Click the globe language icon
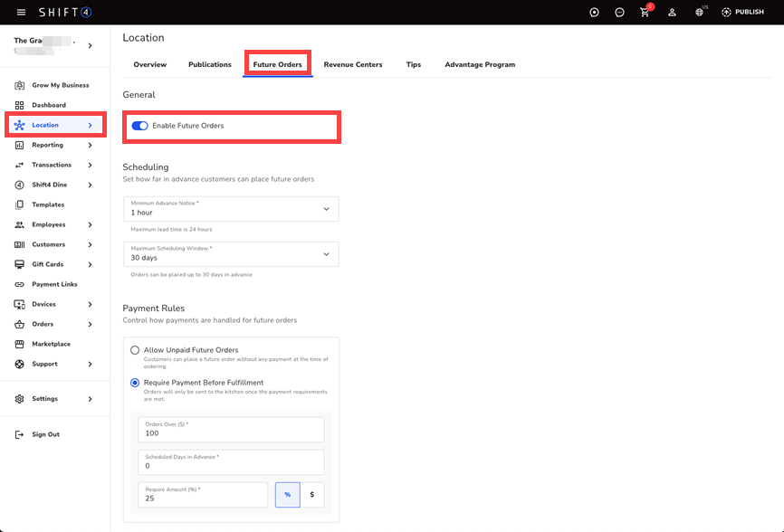Screen dimensions: 784x532 [x=700, y=13]
